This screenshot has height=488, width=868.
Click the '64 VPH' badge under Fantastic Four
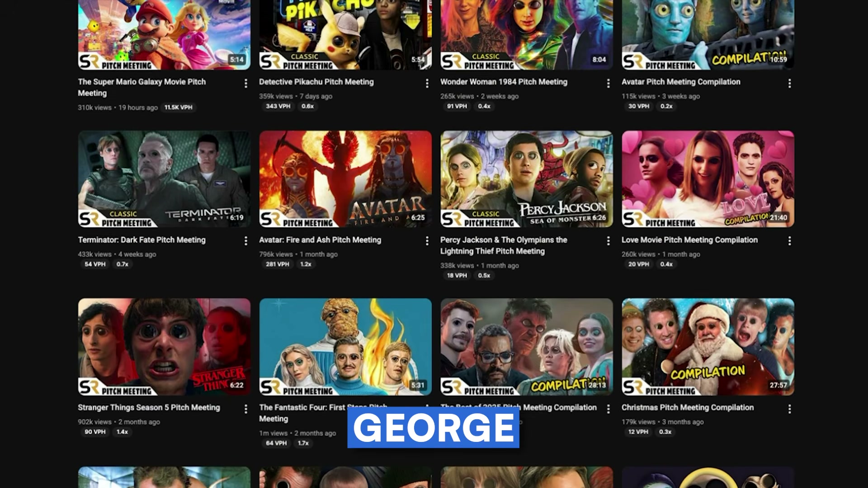click(x=276, y=443)
